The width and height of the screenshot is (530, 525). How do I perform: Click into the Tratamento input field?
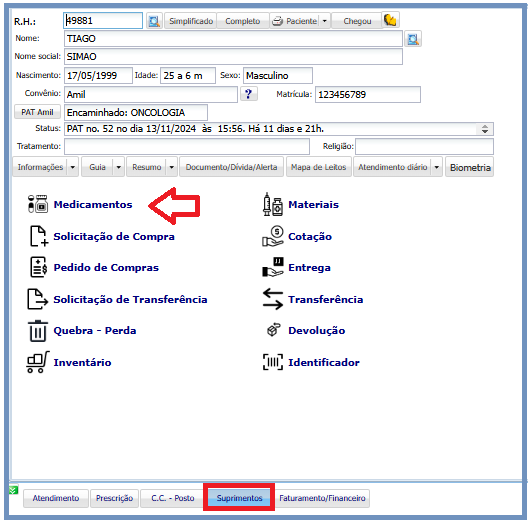point(187,147)
